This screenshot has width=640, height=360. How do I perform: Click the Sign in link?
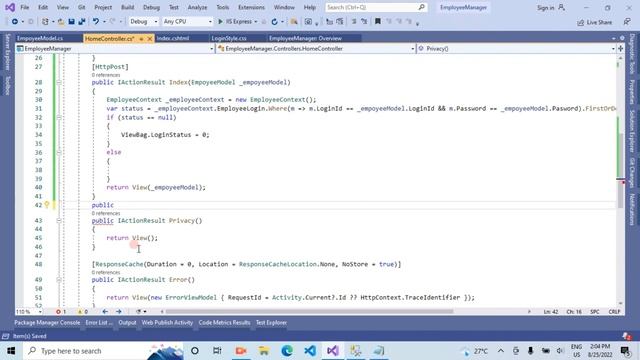546,8
